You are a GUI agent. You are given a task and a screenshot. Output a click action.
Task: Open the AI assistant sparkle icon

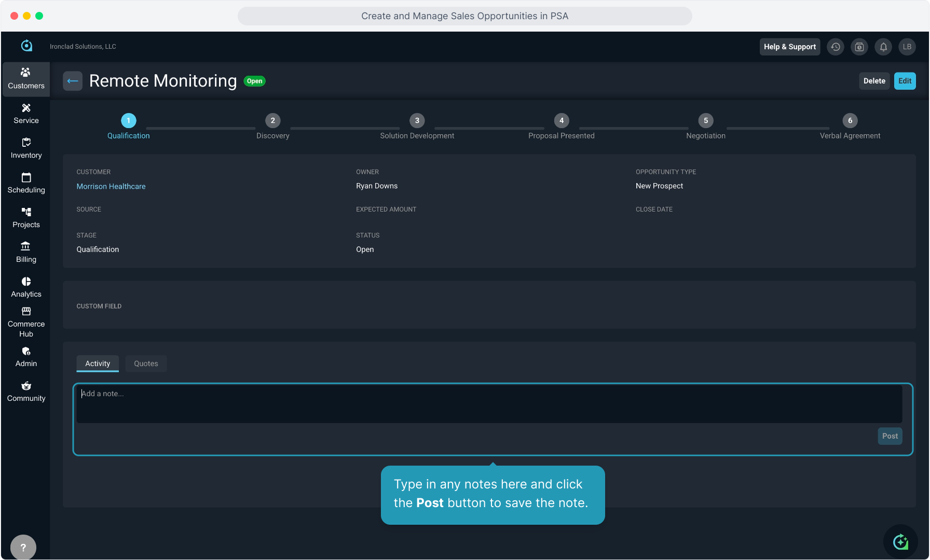click(900, 542)
